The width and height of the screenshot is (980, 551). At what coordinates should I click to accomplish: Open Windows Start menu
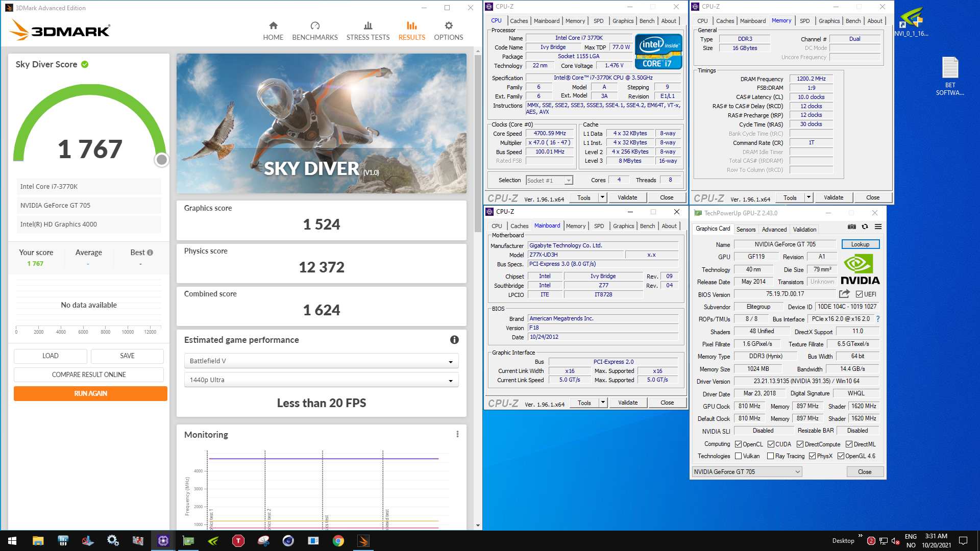[12, 541]
